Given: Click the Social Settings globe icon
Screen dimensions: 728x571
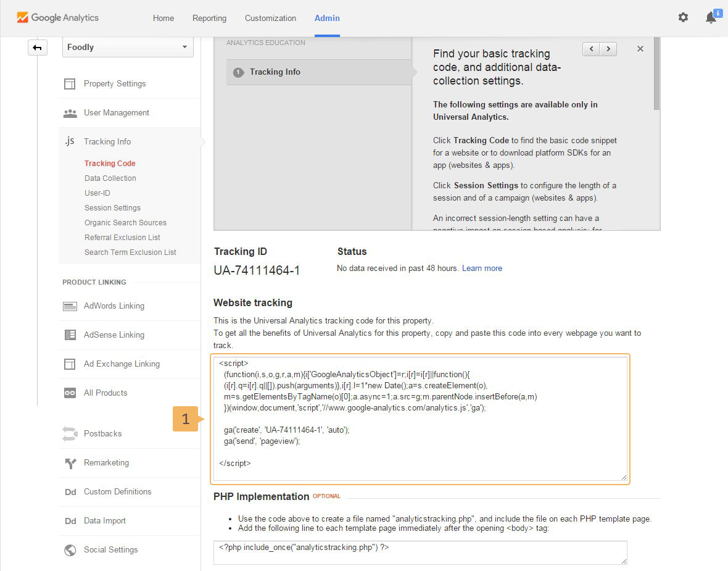Looking at the screenshot, I should pos(70,550).
